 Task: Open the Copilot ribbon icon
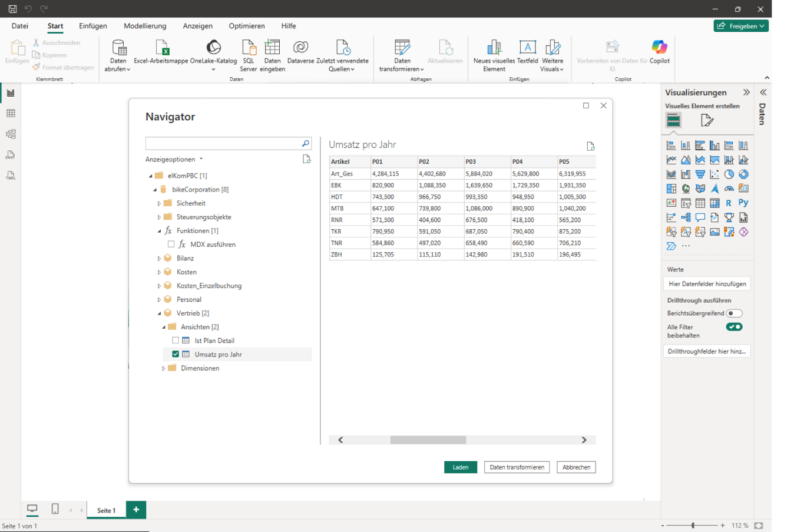click(x=659, y=48)
